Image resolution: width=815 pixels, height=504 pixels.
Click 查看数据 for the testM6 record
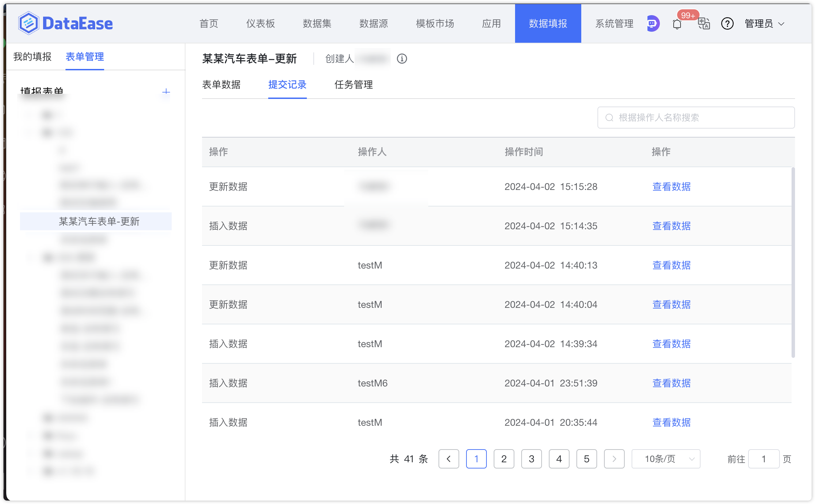(x=671, y=383)
